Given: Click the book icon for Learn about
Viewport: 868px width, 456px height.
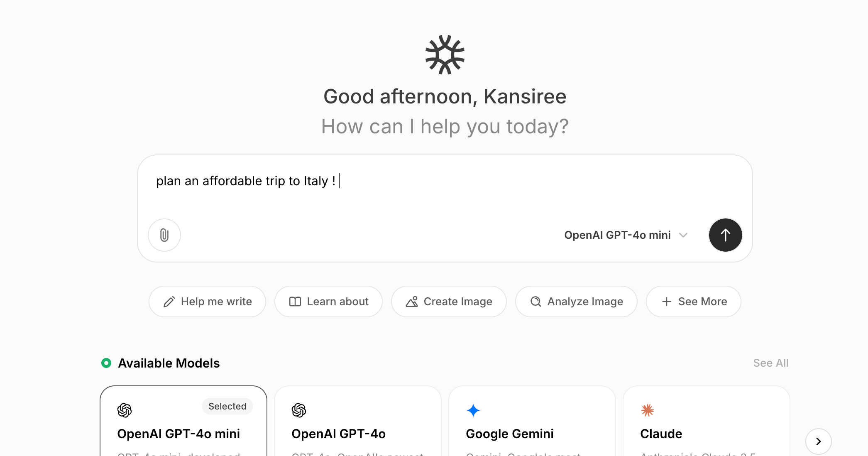Looking at the screenshot, I should 295,302.
